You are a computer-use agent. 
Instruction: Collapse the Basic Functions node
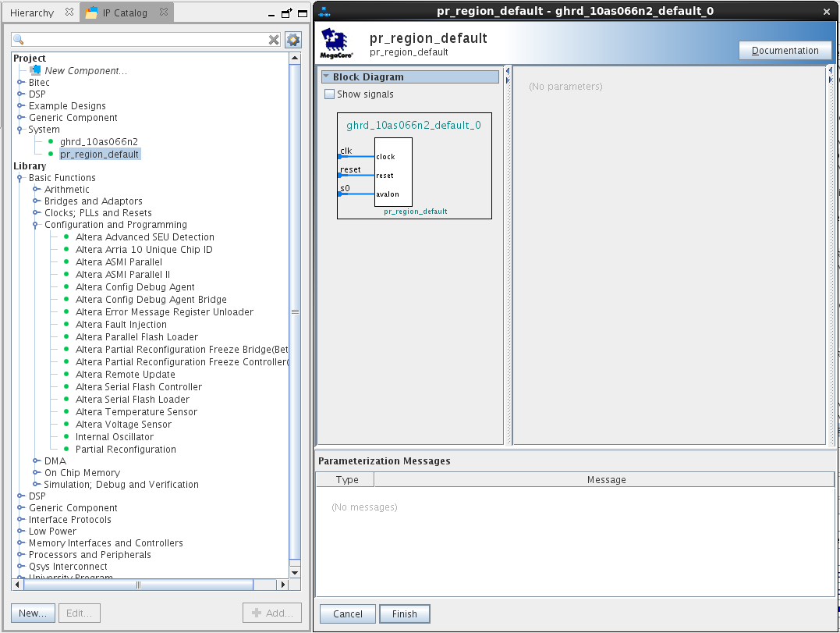(20, 178)
